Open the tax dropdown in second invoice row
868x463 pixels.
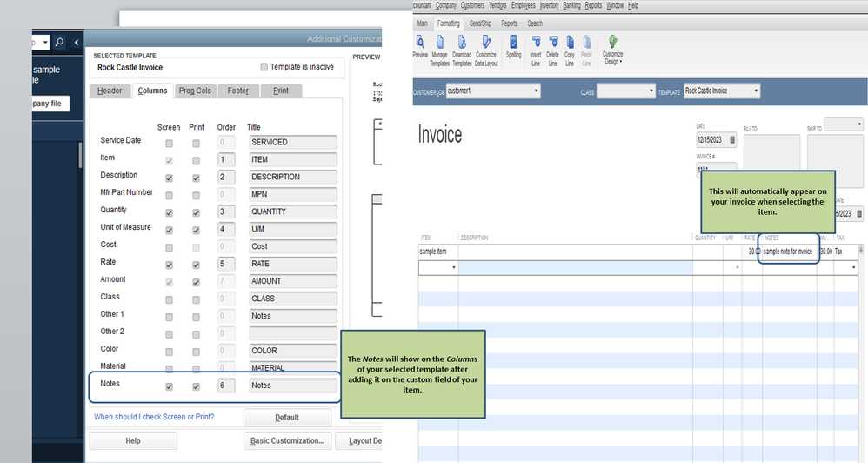[854, 267]
